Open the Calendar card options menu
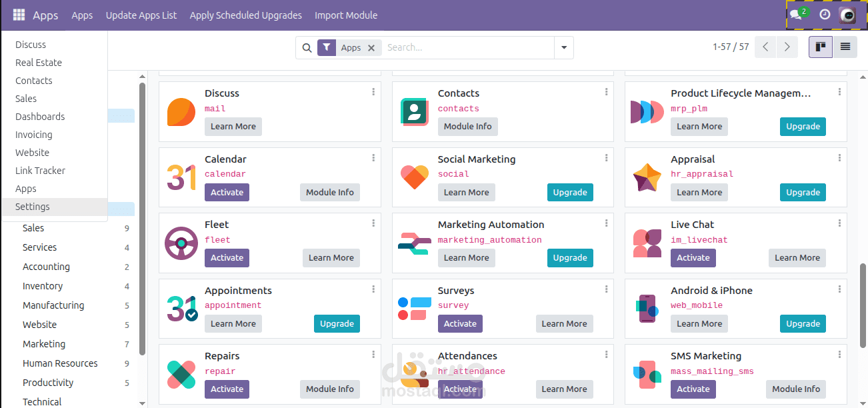868x408 pixels. (x=373, y=158)
